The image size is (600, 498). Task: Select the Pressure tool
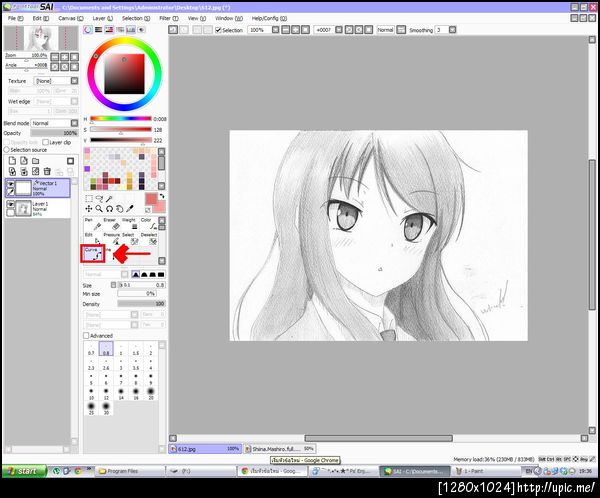pyautogui.click(x=111, y=239)
